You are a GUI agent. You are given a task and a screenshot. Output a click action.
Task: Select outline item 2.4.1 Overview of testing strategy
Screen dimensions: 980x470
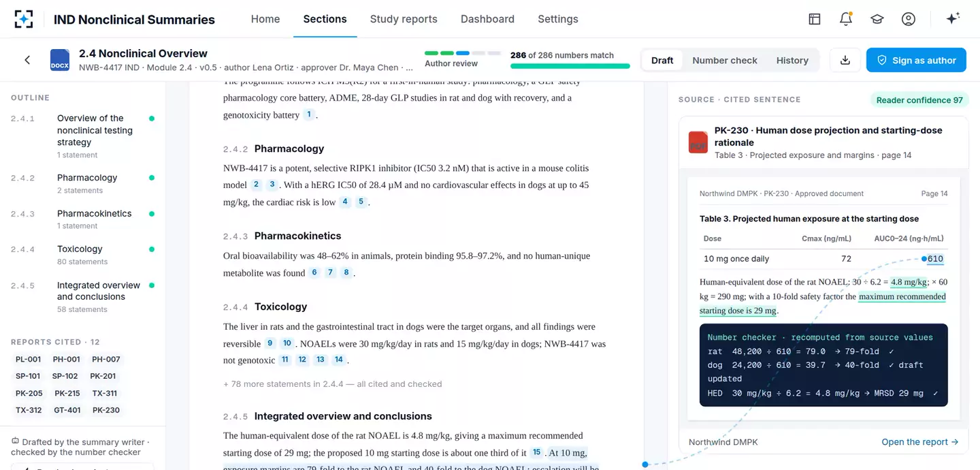[x=82, y=136]
